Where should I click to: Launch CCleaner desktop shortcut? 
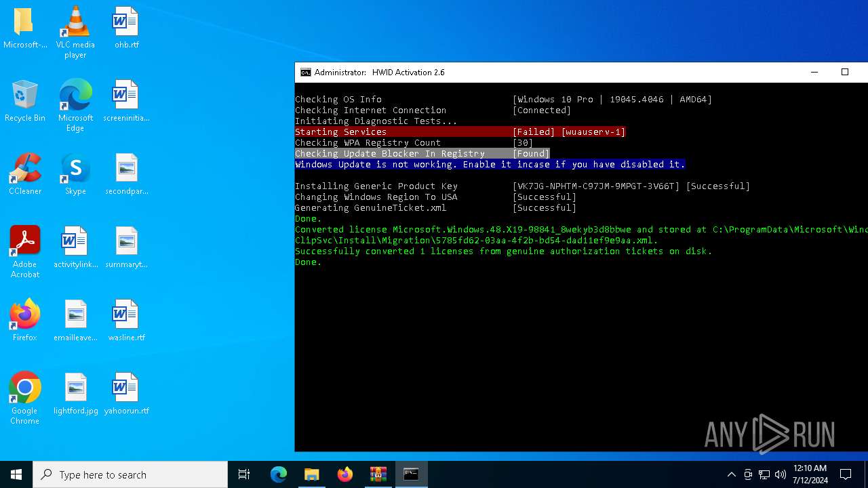tap(24, 174)
